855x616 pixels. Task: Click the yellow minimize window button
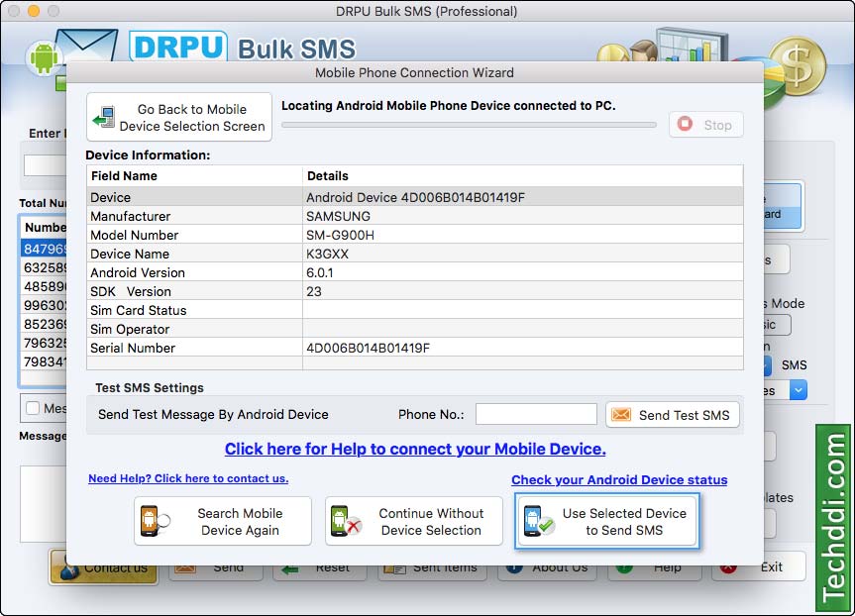point(34,11)
